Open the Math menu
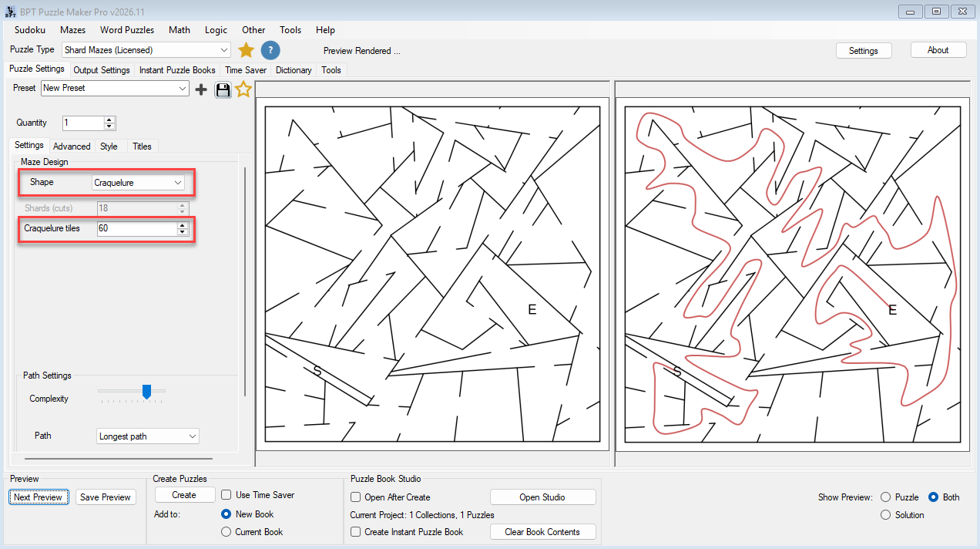Viewport: 980px width, 549px height. (180, 30)
